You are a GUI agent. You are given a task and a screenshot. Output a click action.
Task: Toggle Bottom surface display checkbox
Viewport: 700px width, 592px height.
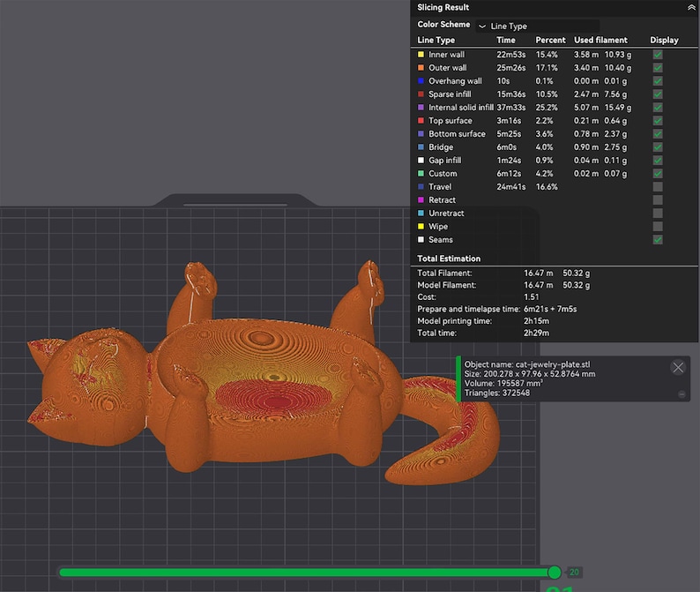[x=658, y=134]
